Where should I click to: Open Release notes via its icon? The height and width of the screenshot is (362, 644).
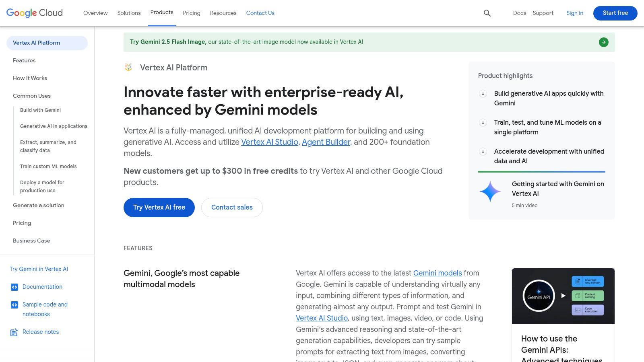click(x=15, y=332)
